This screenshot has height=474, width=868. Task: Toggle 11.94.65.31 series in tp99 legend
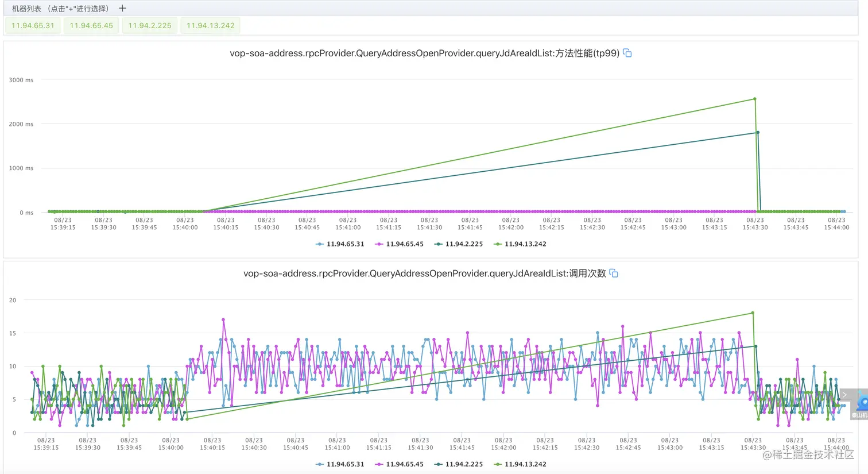point(340,244)
